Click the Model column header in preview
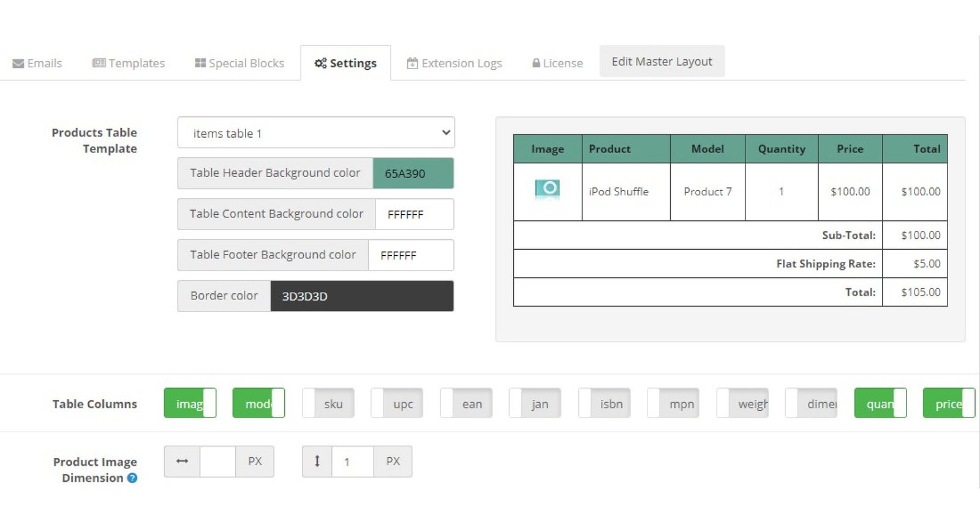 [x=707, y=149]
